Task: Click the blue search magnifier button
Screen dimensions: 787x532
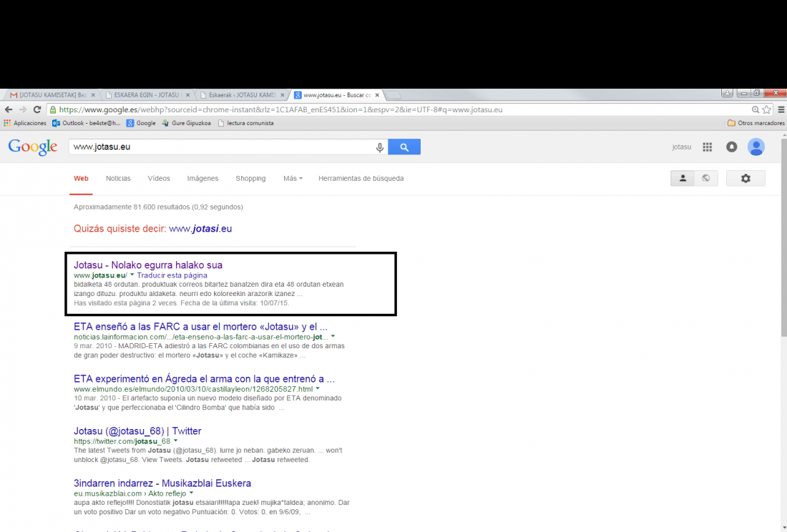Action: (x=404, y=147)
